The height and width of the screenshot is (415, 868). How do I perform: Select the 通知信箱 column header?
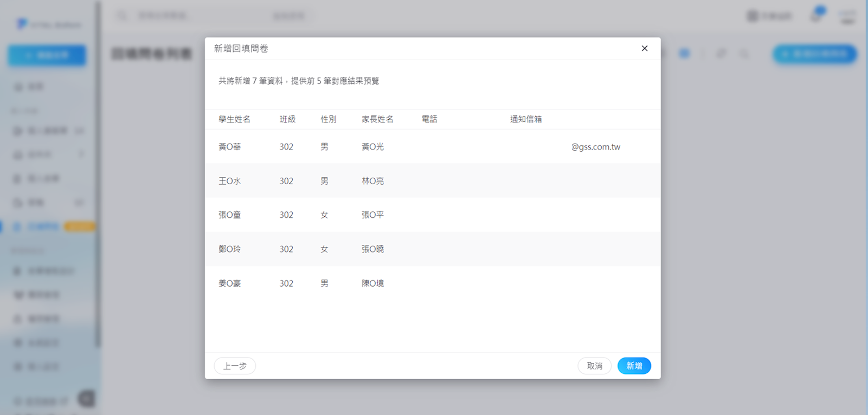[x=525, y=119]
